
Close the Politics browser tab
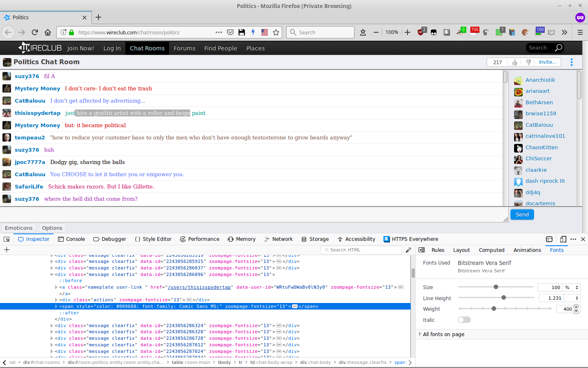tap(85, 18)
